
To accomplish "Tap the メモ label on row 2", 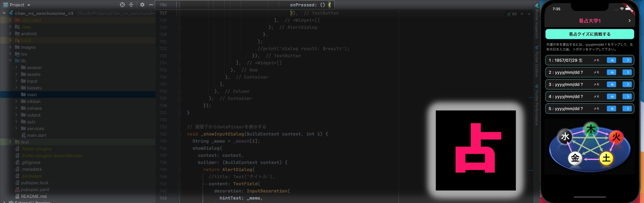I will tap(596, 72).
